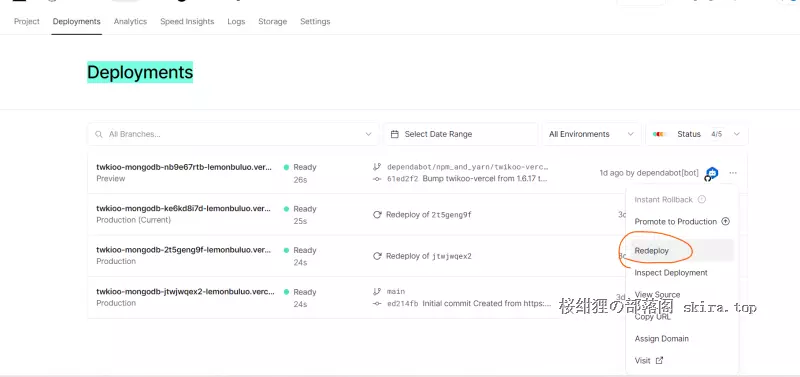The height and width of the screenshot is (377, 800).
Task: Click the commit icon beside 61ed2f2
Action: tap(377, 179)
